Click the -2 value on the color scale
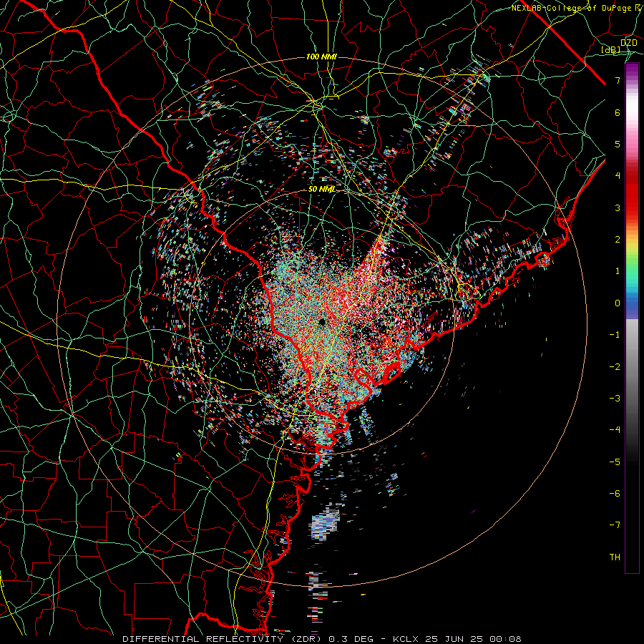 pos(615,366)
